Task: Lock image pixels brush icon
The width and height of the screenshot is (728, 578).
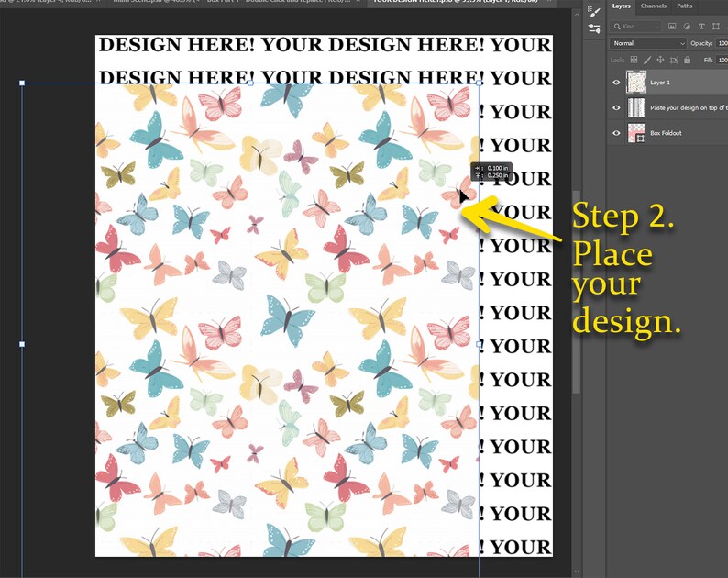Action: coord(647,60)
